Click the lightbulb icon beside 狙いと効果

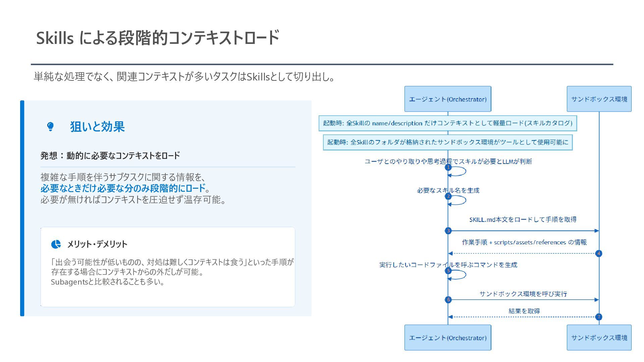[x=50, y=127]
